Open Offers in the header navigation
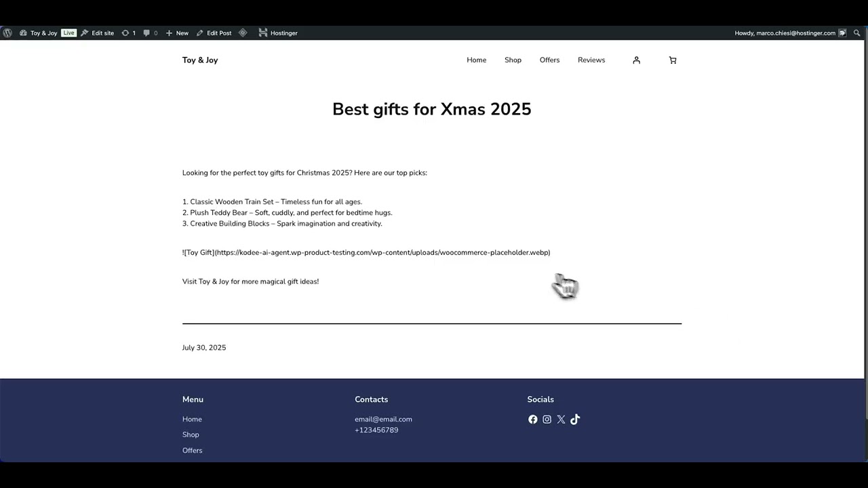This screenshot has height=488, width=868. (x=549, y=60)
